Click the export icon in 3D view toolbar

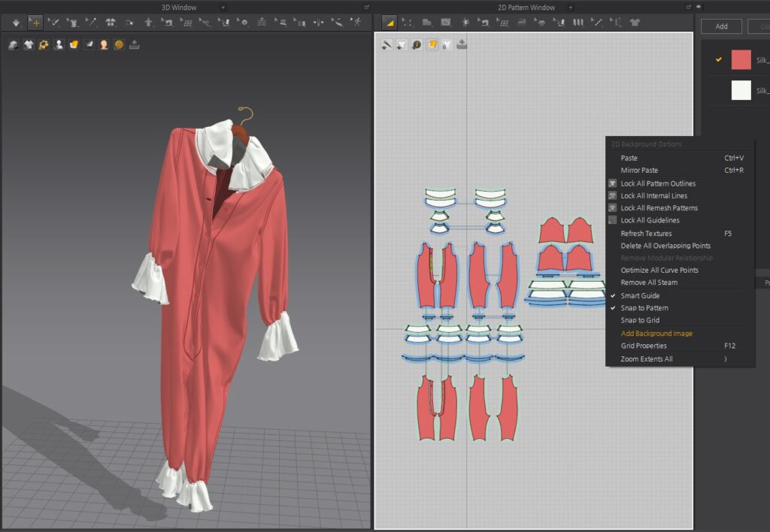point(135,45)
